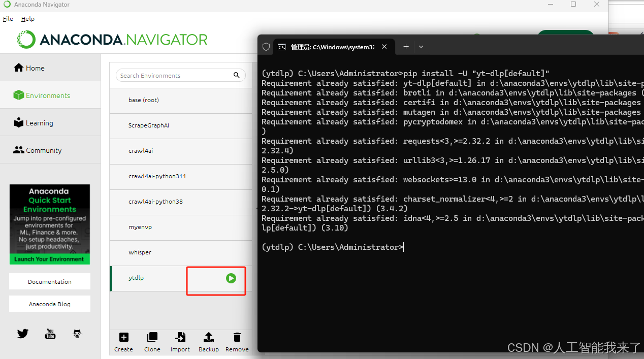The width and height of the screenshot is (644, 359).
Task: Open the File menu
Action: coord(8,19)
